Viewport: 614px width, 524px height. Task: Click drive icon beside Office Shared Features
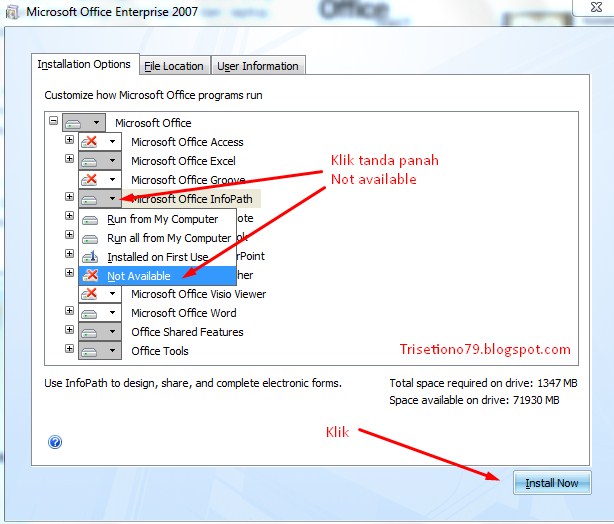tap(90, 332)
